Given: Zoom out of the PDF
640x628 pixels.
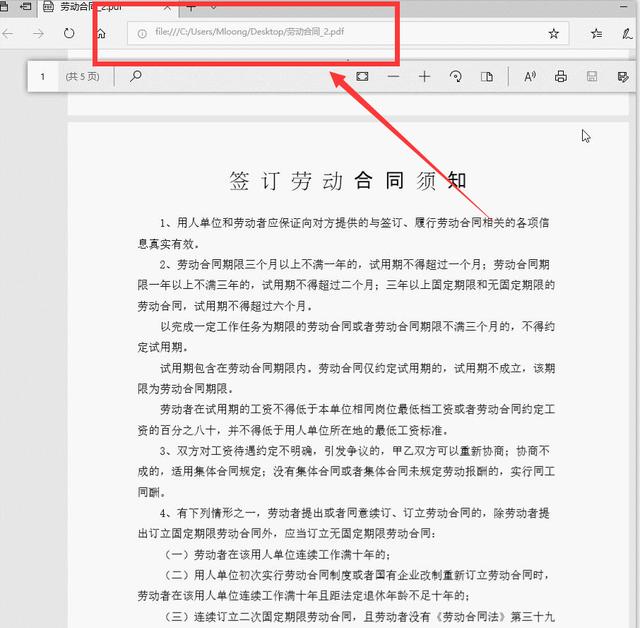Looking at the screenshot, I should pyautogui.click(x=393, y=76).
